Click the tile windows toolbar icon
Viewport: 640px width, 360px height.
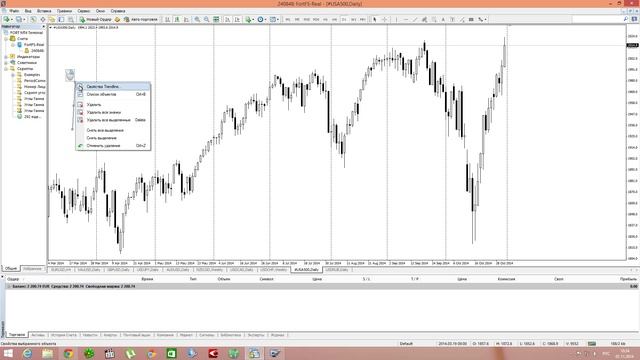216,19
